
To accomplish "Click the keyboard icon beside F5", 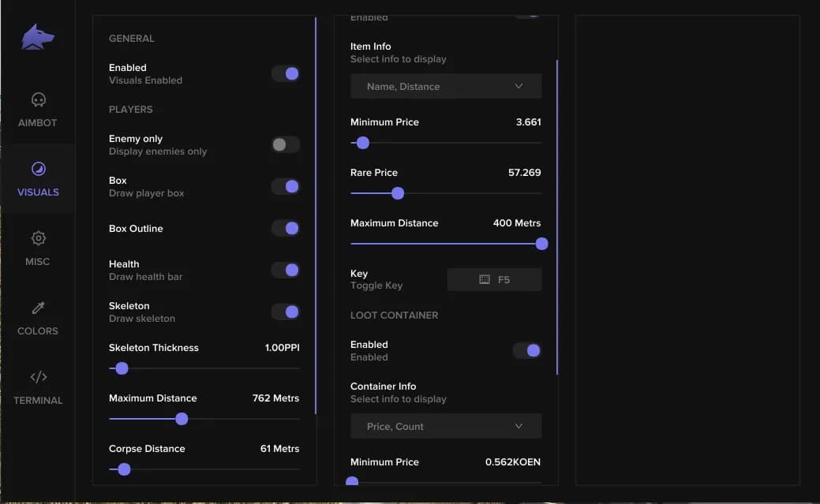I will coord(485,280).
